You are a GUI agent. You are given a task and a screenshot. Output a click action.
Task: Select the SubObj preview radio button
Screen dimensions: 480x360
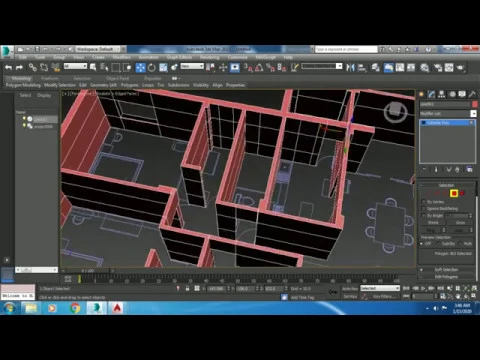click(438, 244)
